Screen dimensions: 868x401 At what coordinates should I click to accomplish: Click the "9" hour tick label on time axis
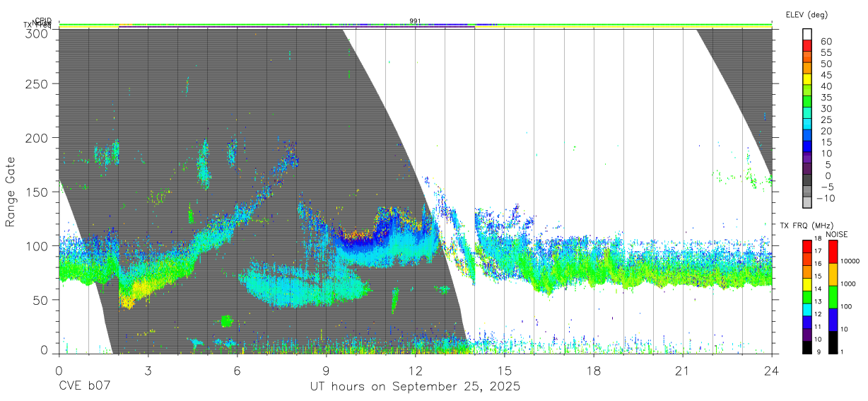click(x=326, y=371)
